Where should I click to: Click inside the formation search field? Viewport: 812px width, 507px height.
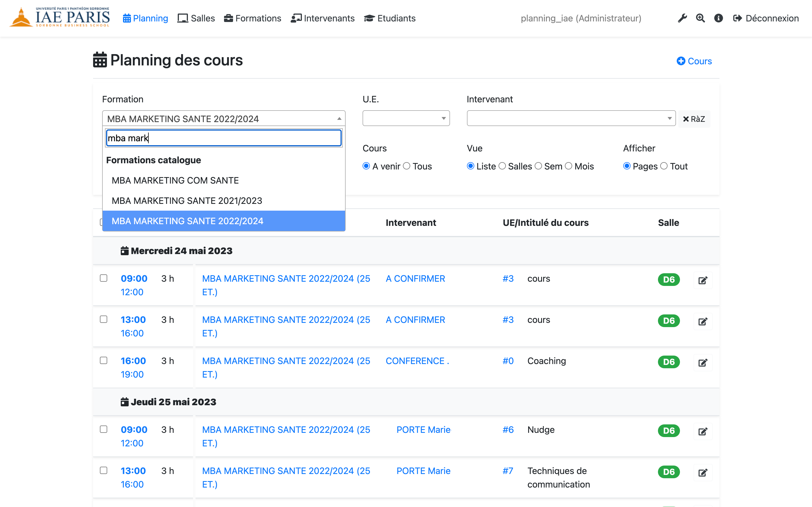224,138
